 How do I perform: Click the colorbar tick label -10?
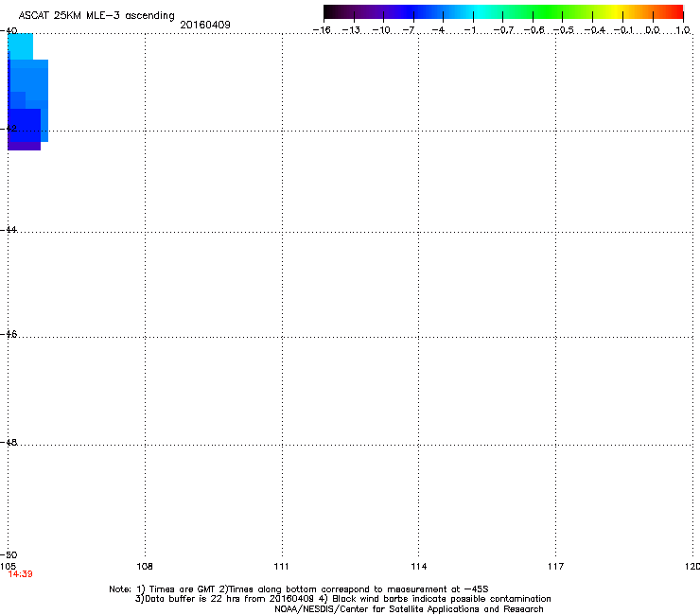[x=381, y=30]
